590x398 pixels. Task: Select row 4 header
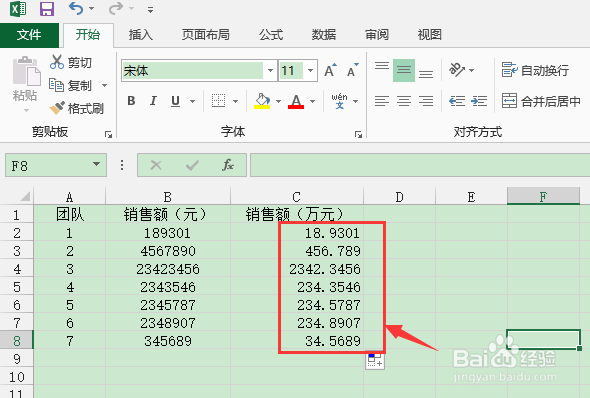(x=17, y=269)
